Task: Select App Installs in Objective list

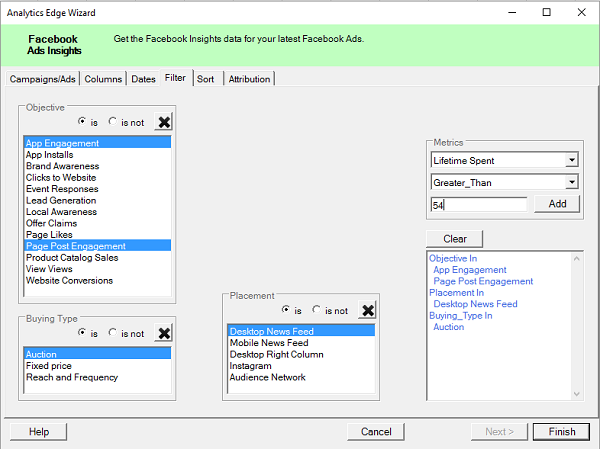Action: (98, 155)
